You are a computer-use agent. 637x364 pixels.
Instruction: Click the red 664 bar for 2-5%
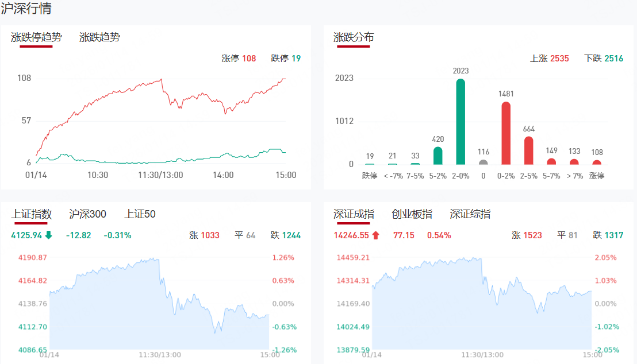tap(529, 150)
